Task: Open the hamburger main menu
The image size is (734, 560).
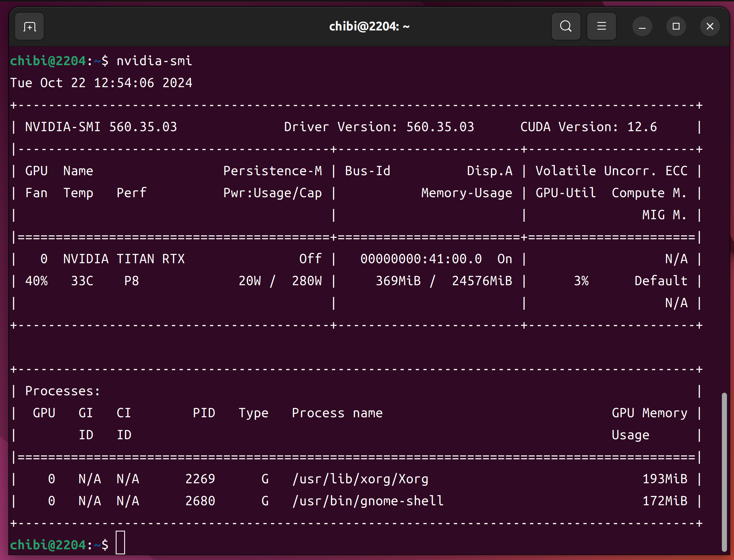Action: 601,26
